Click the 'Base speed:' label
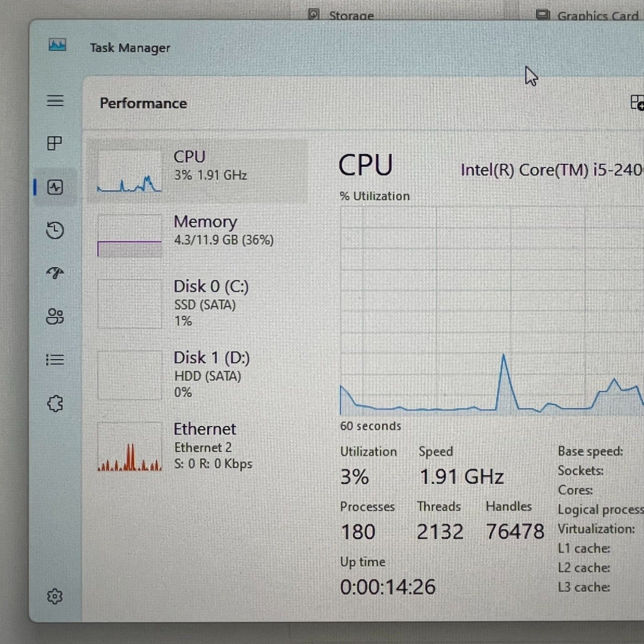 tap(590, 451)
